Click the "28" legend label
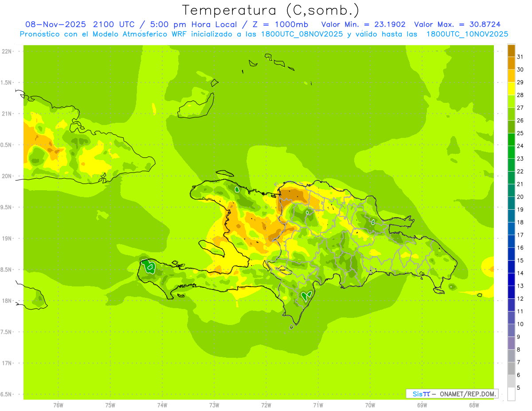532x411 pixels. [520, 95]
